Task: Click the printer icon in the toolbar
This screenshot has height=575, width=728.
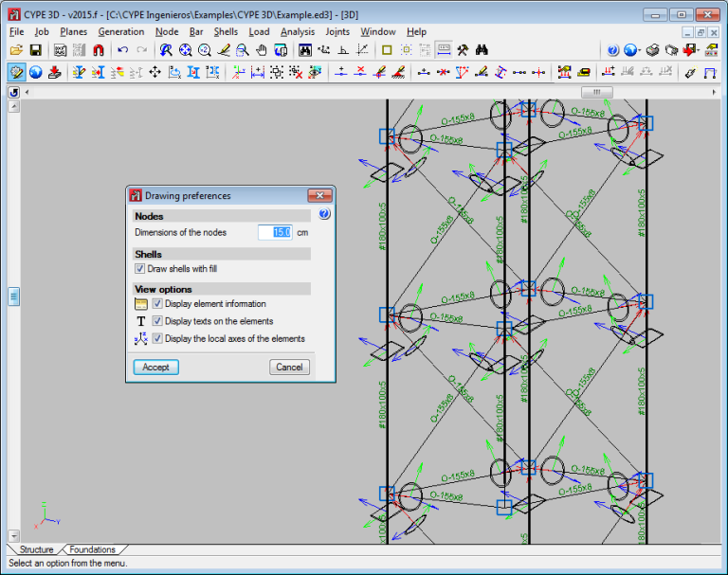Action: 653,50
